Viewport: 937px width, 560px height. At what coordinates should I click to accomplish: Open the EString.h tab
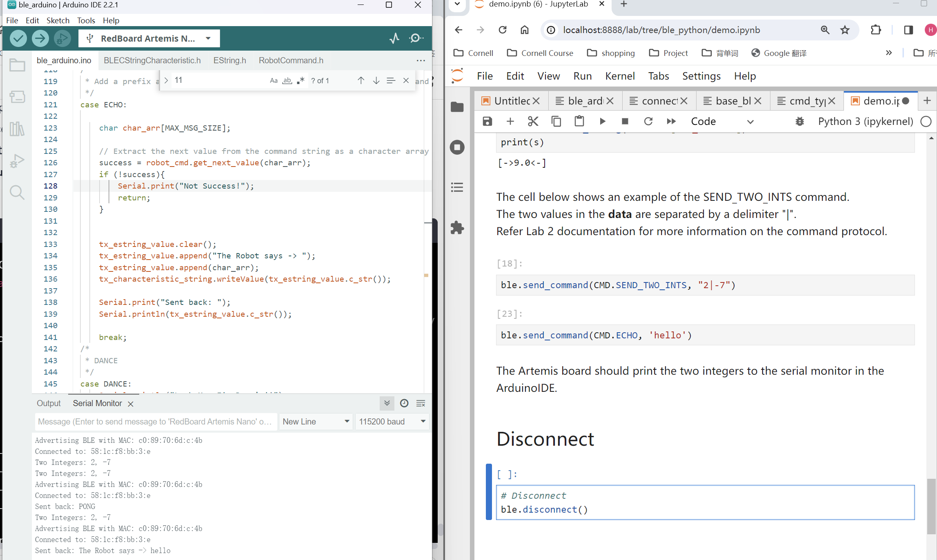click(x=230, y=60)
